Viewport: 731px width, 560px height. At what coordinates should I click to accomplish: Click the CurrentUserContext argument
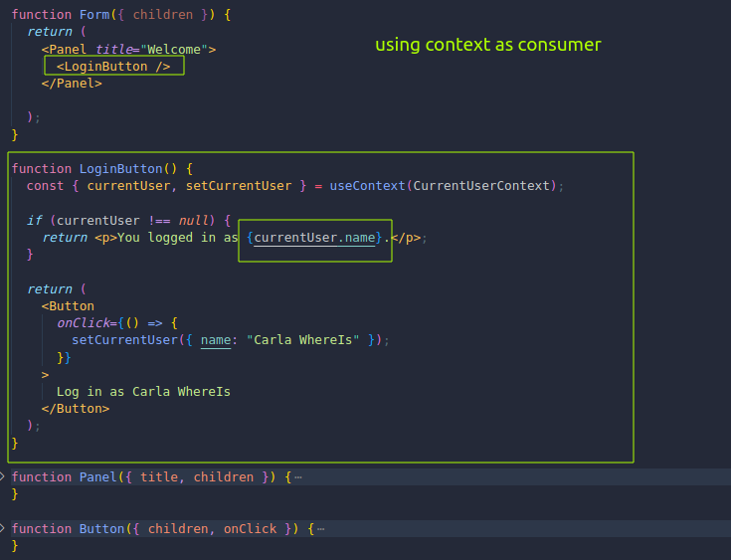(x=481, y=186)
